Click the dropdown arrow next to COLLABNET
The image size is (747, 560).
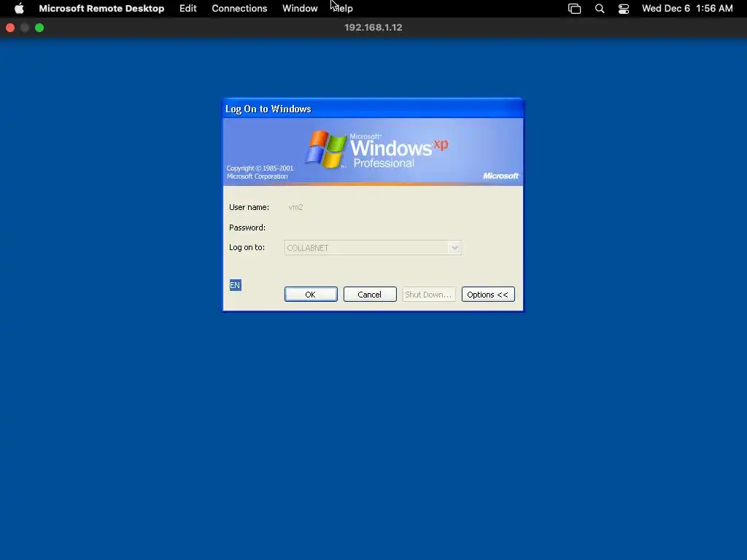coord(454,248)
